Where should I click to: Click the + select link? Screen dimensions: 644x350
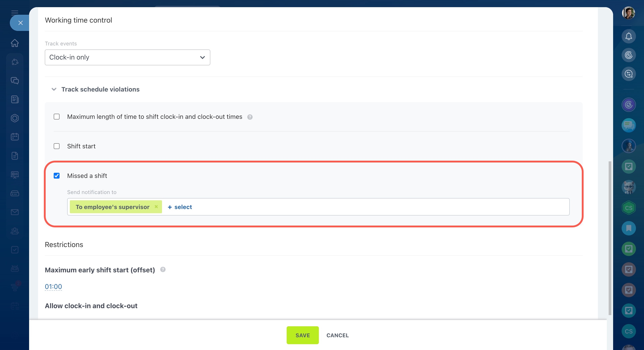pyautogui.click(x=180, y=207)
